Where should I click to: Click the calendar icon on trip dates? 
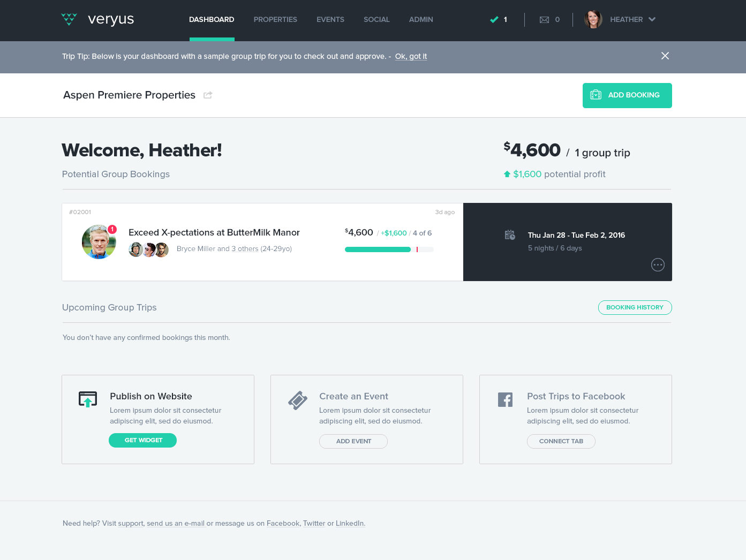click(510, 235)
